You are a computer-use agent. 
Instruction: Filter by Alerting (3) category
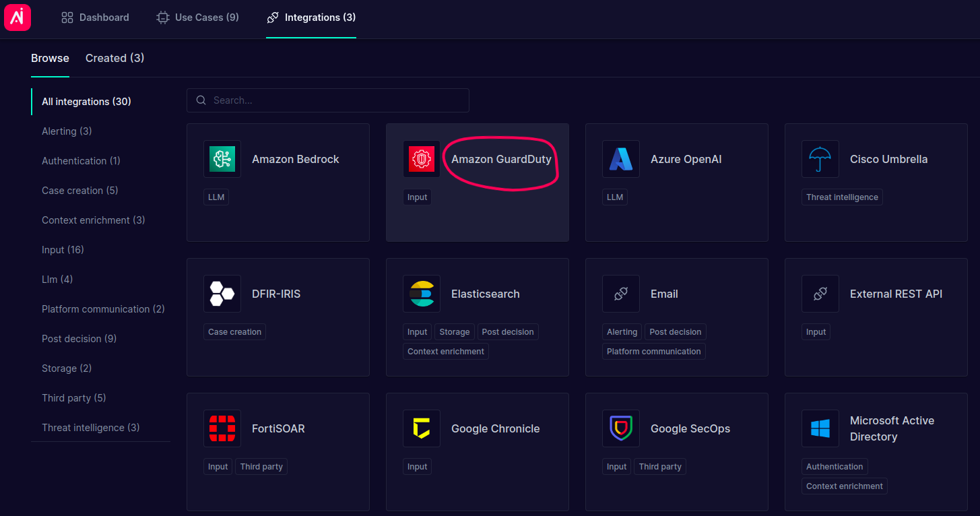coord(67,131)
